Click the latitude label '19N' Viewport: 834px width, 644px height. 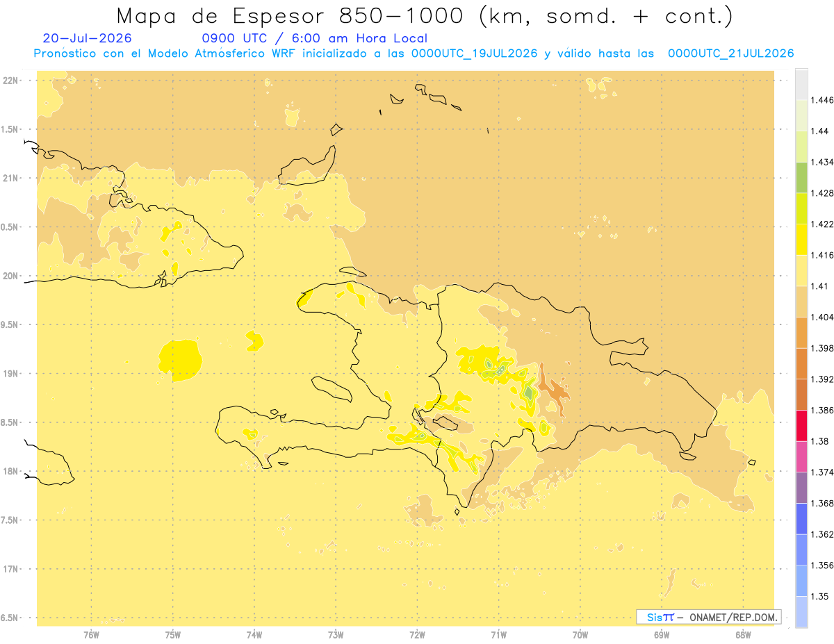click(x=11, y=373)
